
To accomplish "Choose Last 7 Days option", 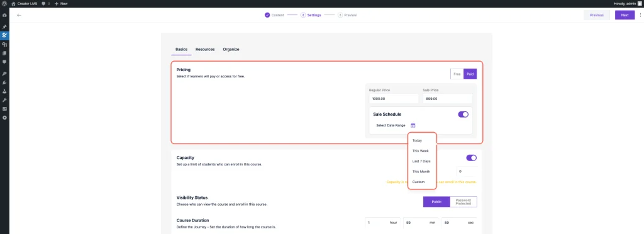I will tap(422, 161).
